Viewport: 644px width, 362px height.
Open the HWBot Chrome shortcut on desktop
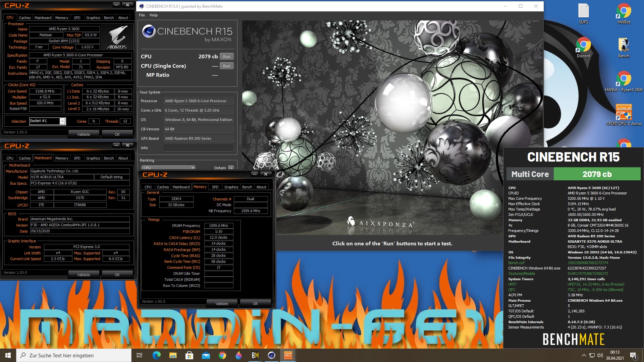click(x=624, y=13)
